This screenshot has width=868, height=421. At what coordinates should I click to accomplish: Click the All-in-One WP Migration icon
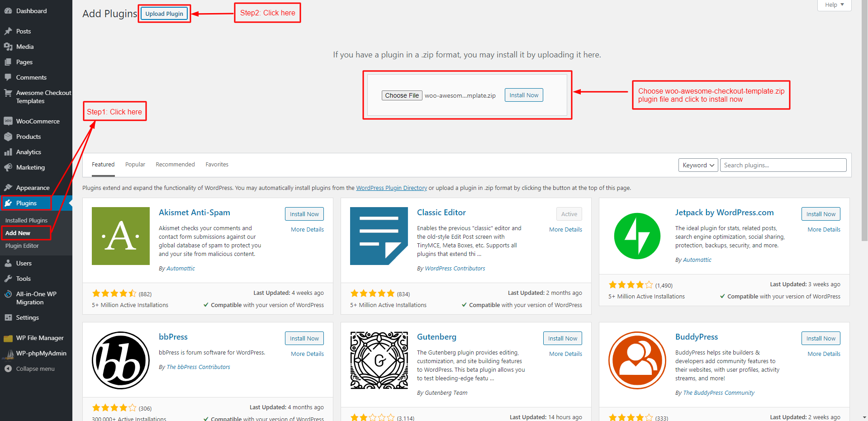coord(8,294)
